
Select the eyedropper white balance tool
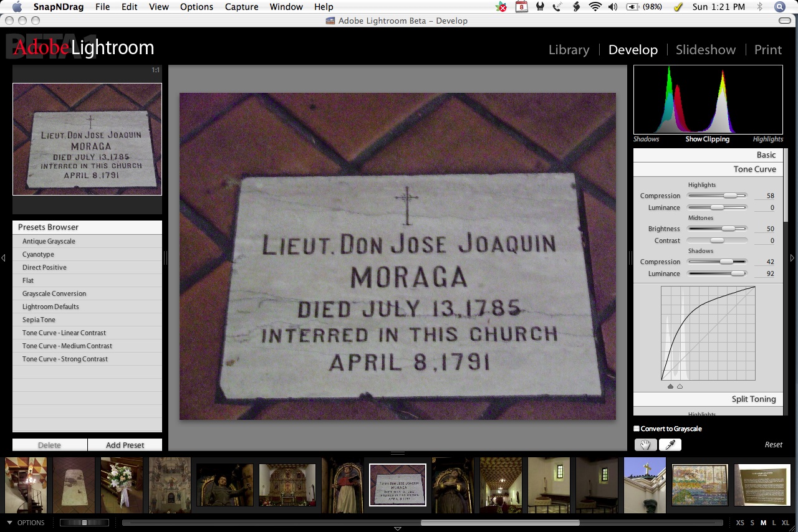pos(670,445)
